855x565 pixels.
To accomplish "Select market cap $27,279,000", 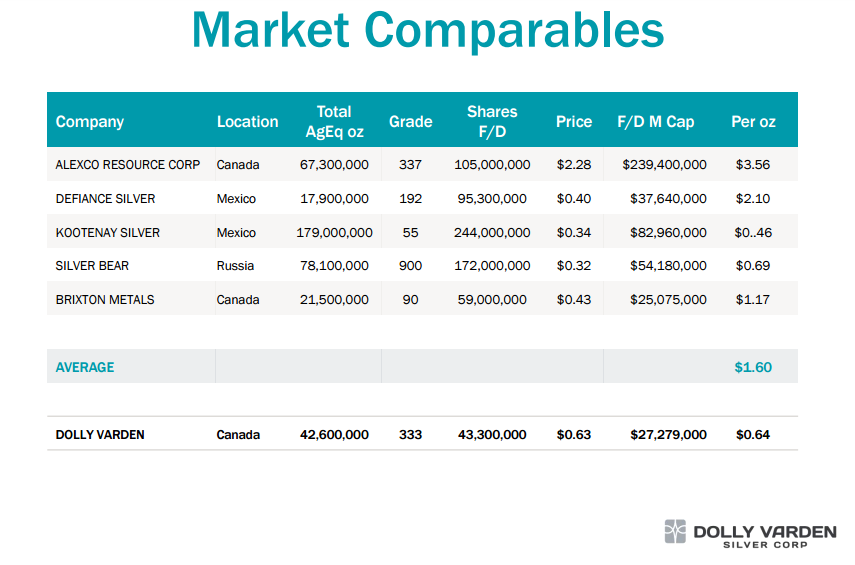I will [669, 435].
